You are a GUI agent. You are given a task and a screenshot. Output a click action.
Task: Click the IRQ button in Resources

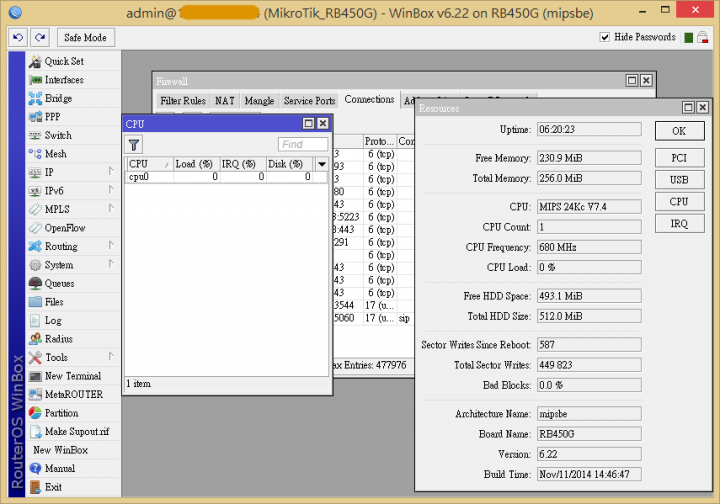679,224
